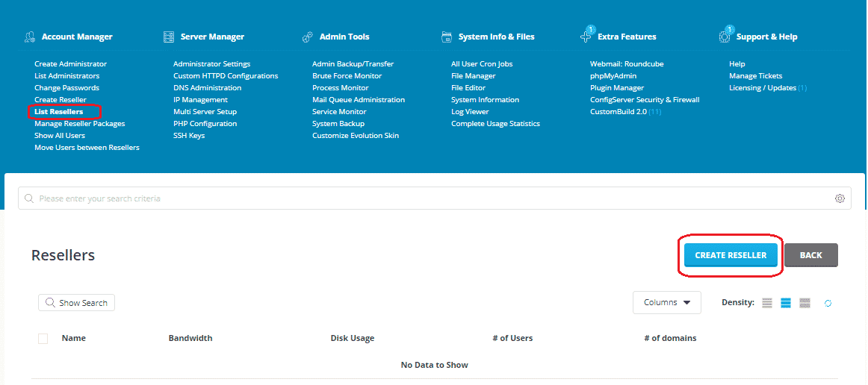Select compact density icon
Image resolution: width=868 pixels, height=385 pixels.
point(766,303)
